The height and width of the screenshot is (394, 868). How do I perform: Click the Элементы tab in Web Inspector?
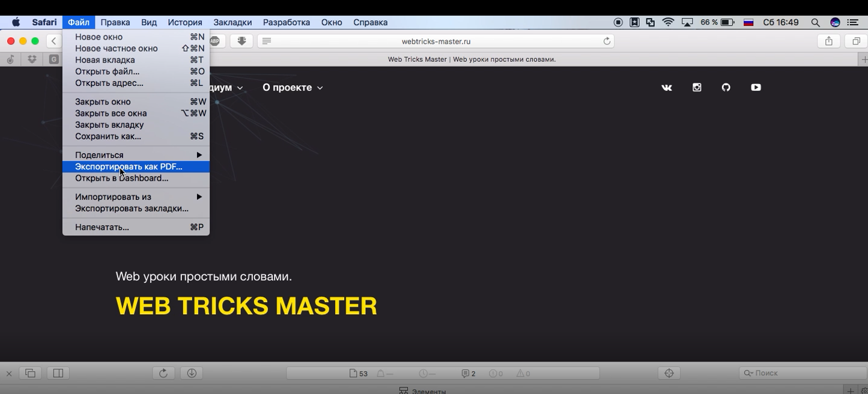click(x=423, y=391)
